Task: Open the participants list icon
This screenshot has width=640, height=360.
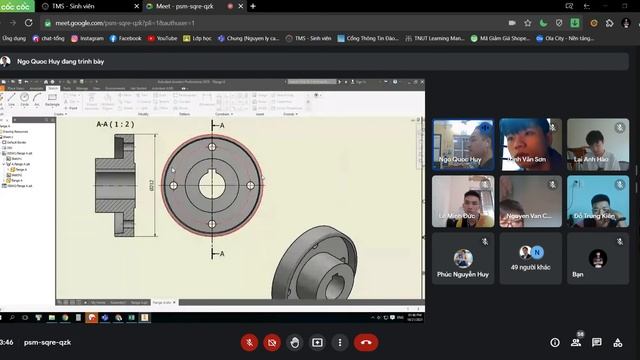Action: (x=576, y=342)
